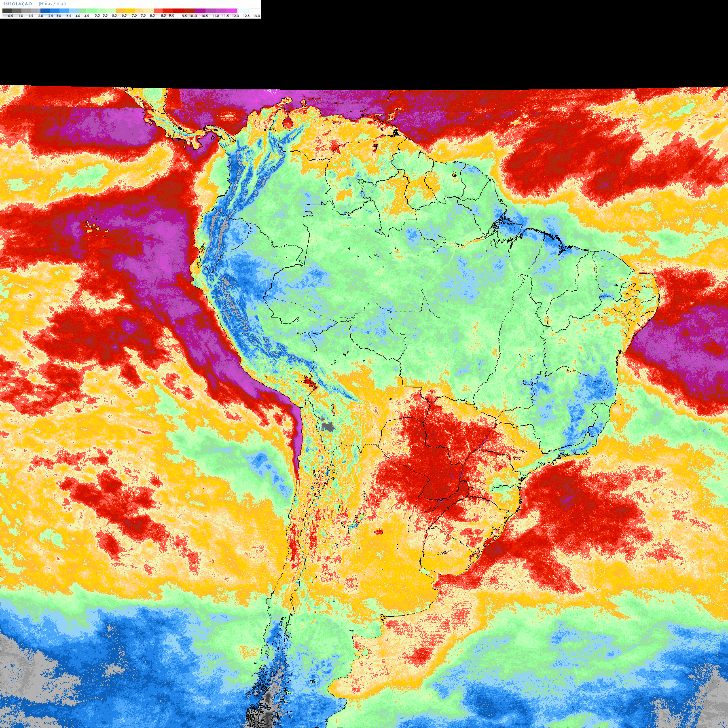Click the 5.0 legend value

click(x=97, y=15)
